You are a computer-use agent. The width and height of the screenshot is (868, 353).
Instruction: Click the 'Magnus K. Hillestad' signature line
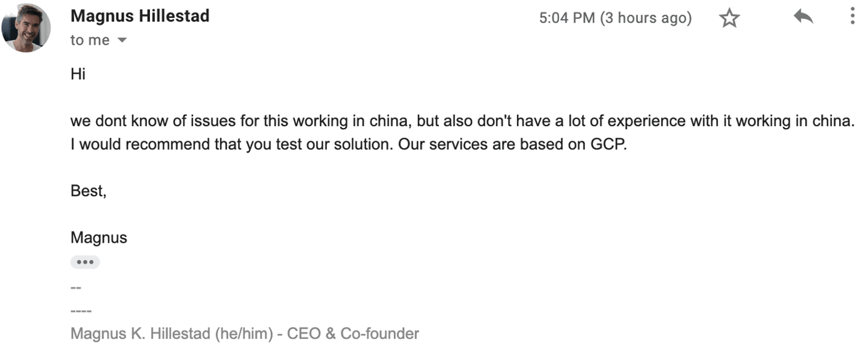(244, 333)
